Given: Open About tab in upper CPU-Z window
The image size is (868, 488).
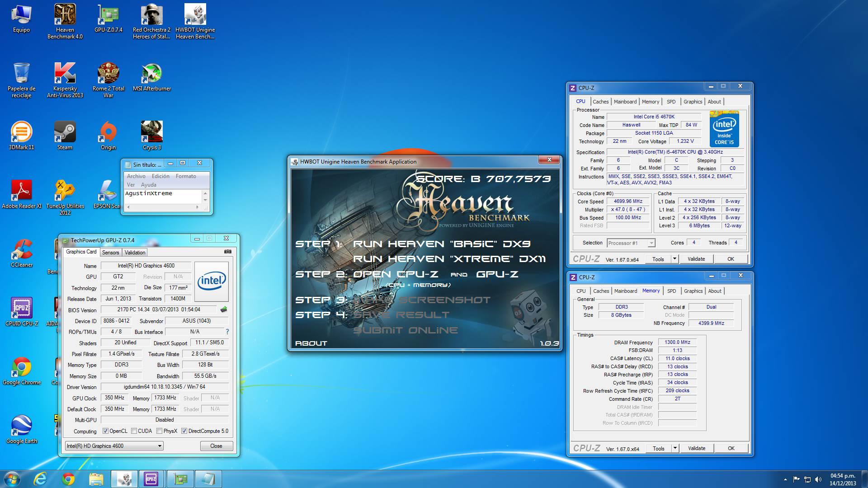Looking at the screenshot, I should coord(714,102).
